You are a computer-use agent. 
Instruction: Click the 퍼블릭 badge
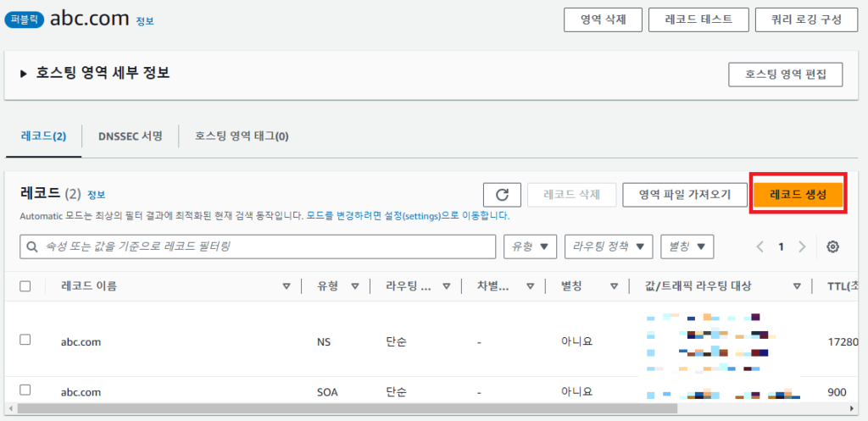(x=24, y=20)
